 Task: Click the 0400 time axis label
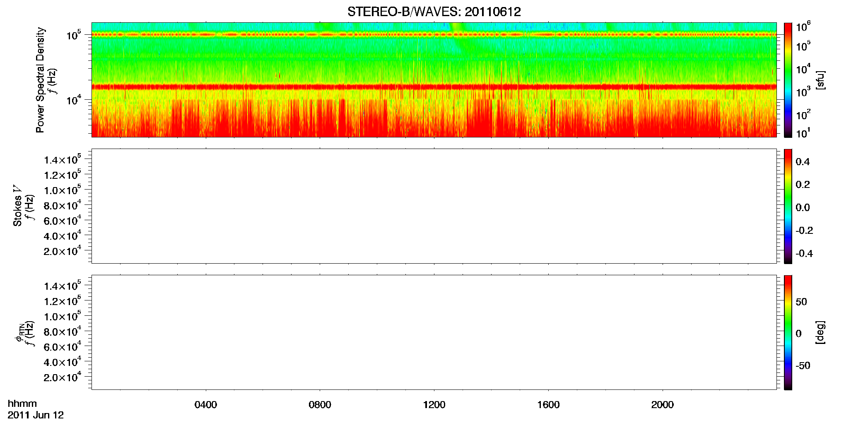(206, 405)
